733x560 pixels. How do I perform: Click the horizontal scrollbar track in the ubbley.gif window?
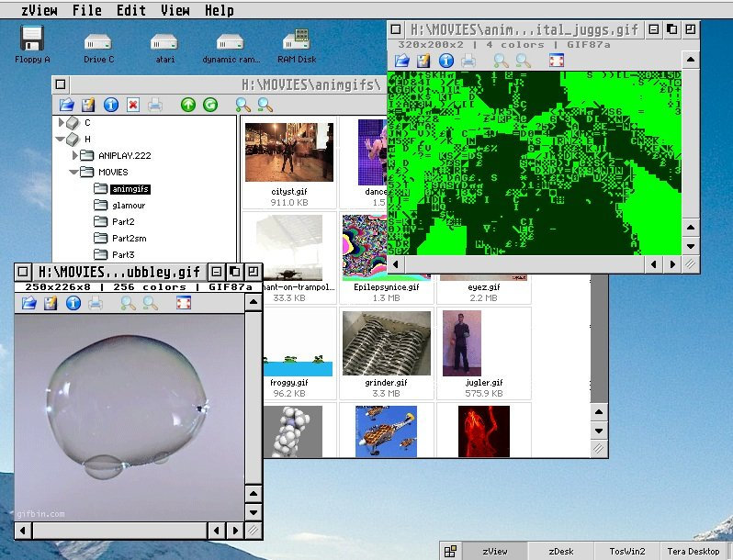click(x=119, y=531)
